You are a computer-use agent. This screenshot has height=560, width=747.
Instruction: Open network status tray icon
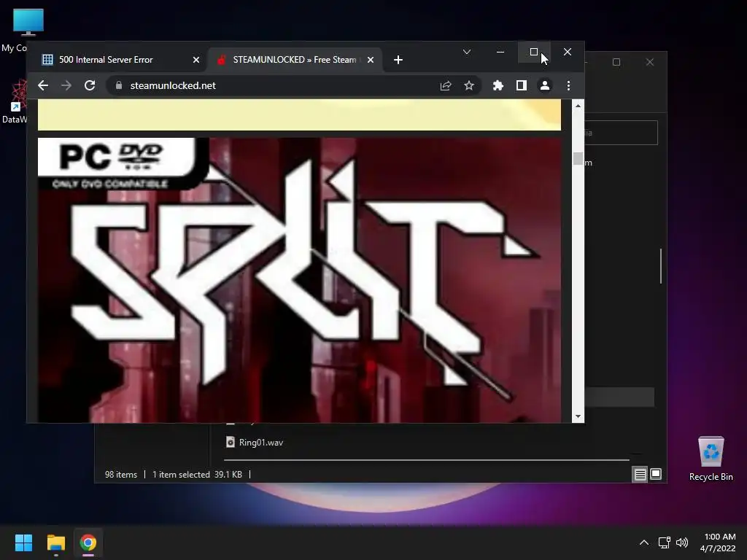[664, 542]
